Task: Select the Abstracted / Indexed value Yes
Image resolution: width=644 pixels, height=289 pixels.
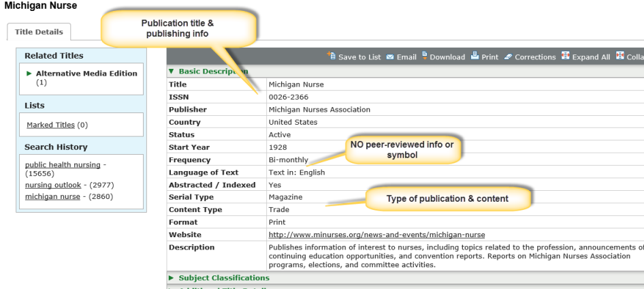Action: click(x=275, y=185)
